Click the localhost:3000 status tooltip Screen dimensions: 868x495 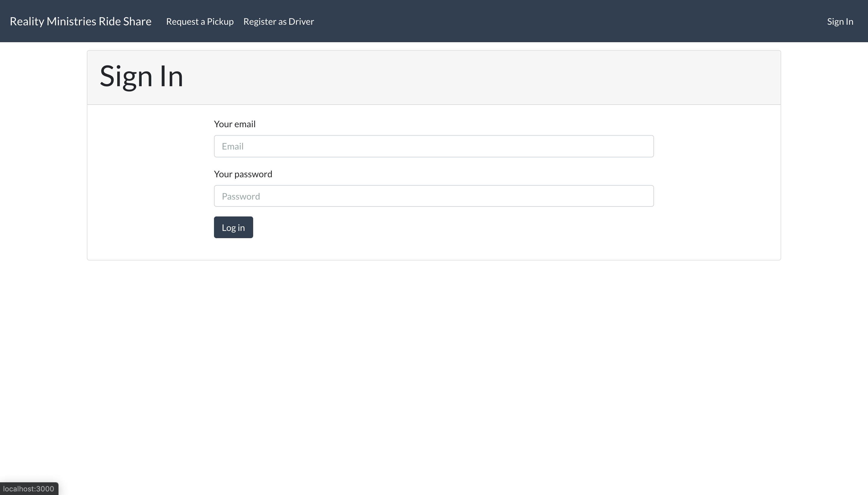[x=29, y=489]
